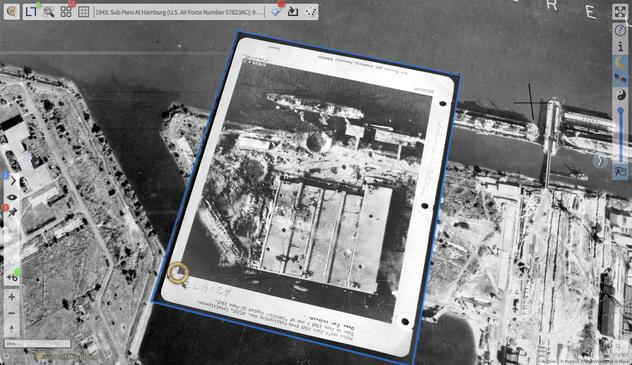The image size is (632, 365).
Task: Open the magnifier search tool
Action: coord(49,12)
